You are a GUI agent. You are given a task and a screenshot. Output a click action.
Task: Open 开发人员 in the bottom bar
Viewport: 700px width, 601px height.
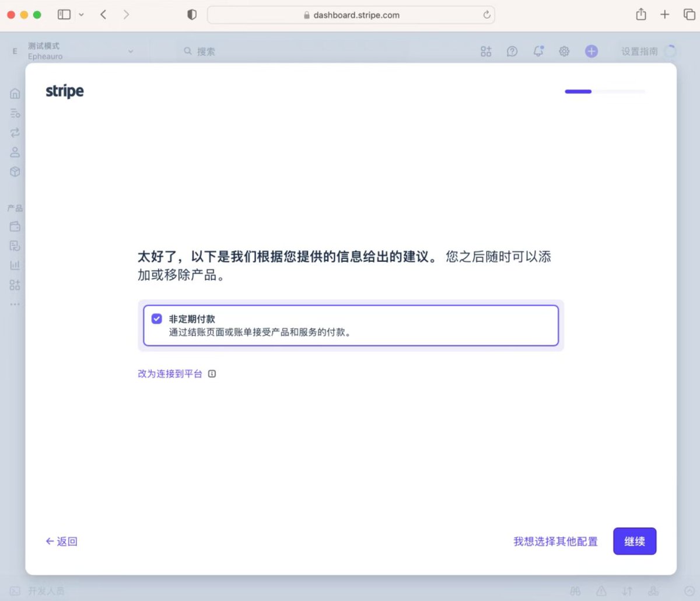pos(38,591)
